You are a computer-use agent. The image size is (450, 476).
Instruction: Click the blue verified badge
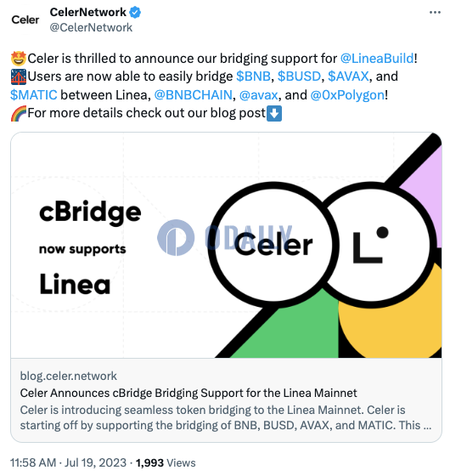click(x=135, y=13)
